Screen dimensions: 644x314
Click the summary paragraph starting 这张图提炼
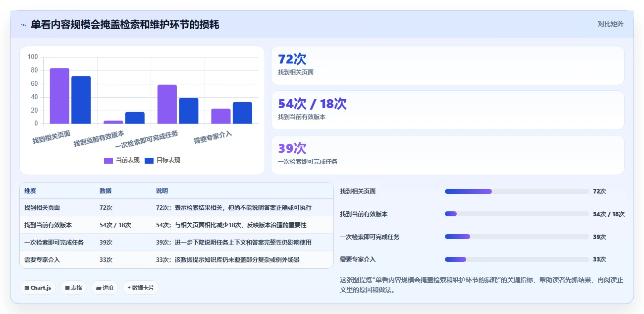482,285
